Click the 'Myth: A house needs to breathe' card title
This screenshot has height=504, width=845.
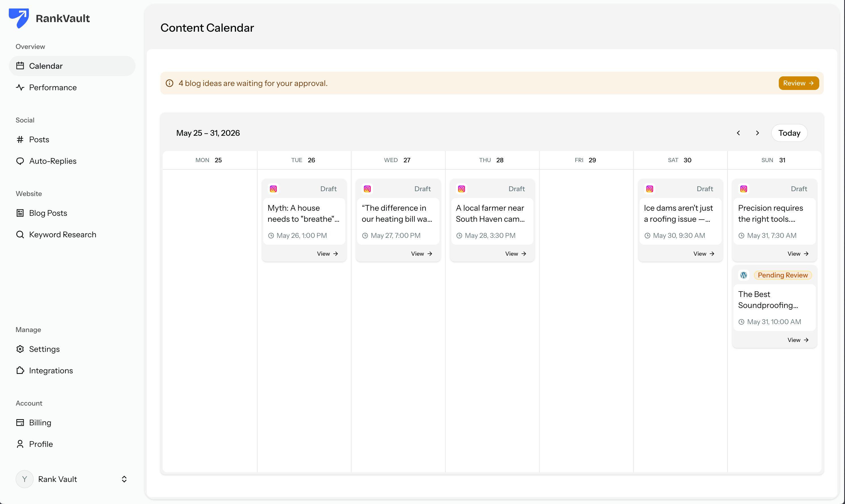click(303, 213)
